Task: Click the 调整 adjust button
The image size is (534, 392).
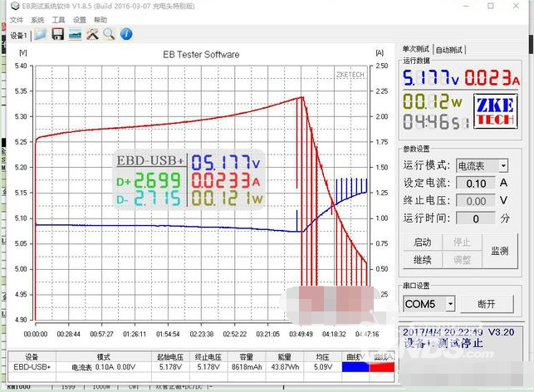Action: point(462,260)
